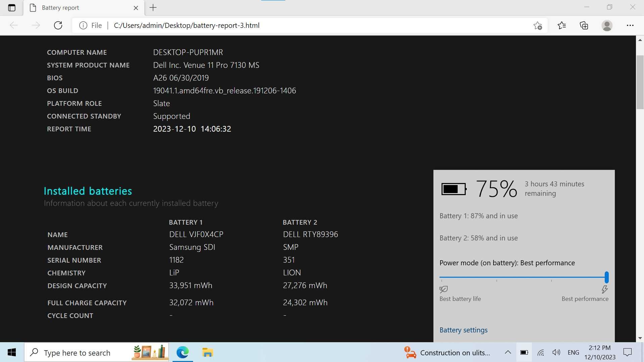
Task: Click the browser Forward arrow
Action: pyautogui.click(x=36, y=26)
